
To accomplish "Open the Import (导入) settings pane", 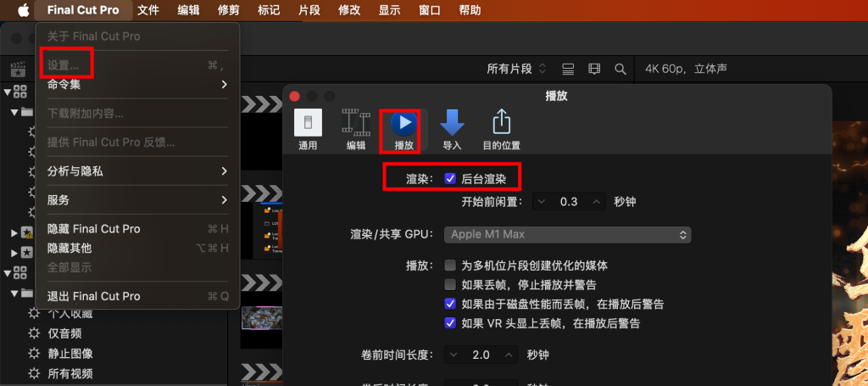I will tap(452, 131).
